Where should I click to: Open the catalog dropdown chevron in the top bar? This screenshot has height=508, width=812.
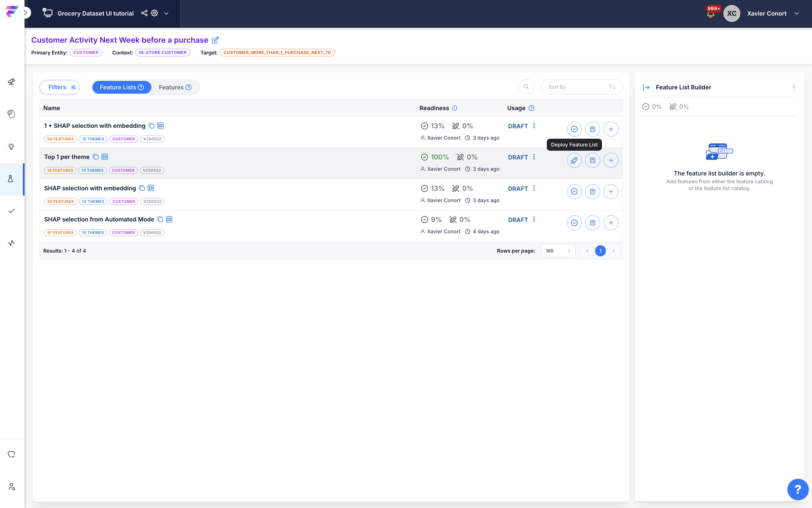pos(166,13)
